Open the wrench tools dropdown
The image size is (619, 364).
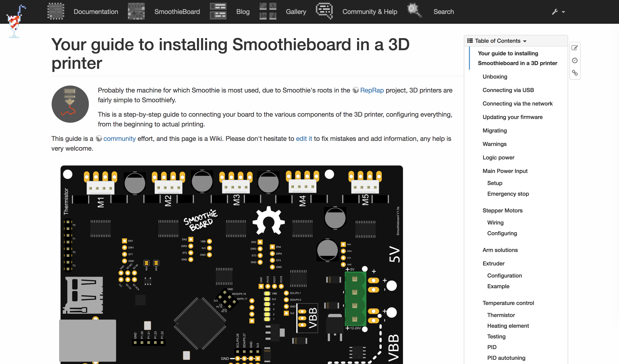(558, 12)
